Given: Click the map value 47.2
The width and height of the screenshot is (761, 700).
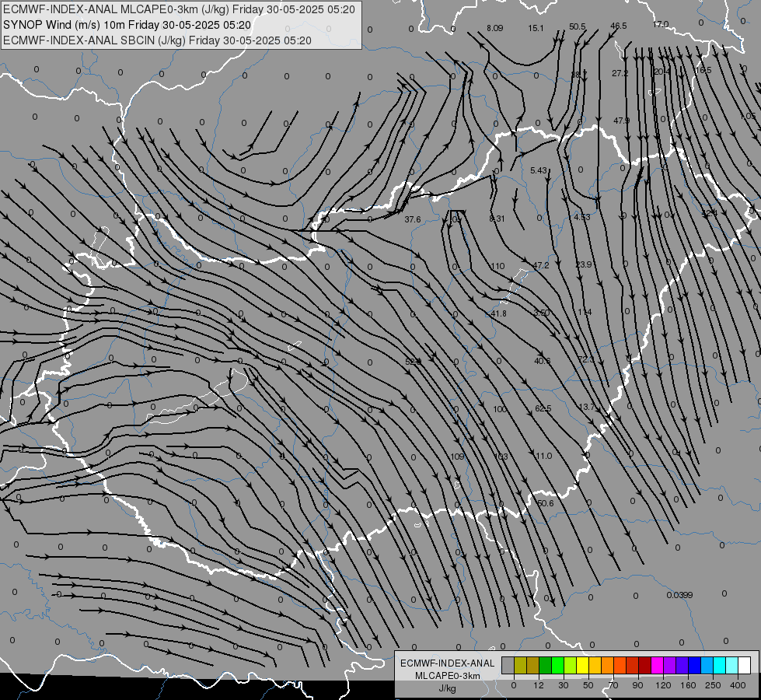Looking at the screenshot, I should tap(541, 265).
